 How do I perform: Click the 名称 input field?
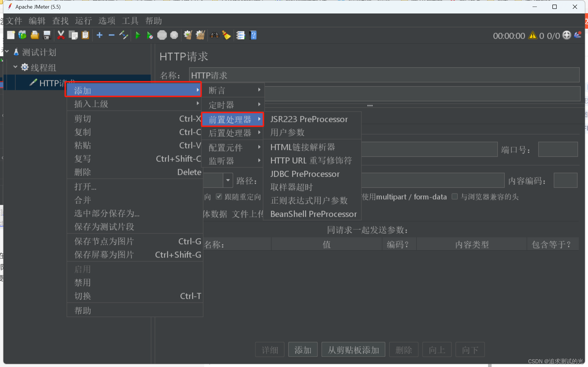tap(384, 75)
